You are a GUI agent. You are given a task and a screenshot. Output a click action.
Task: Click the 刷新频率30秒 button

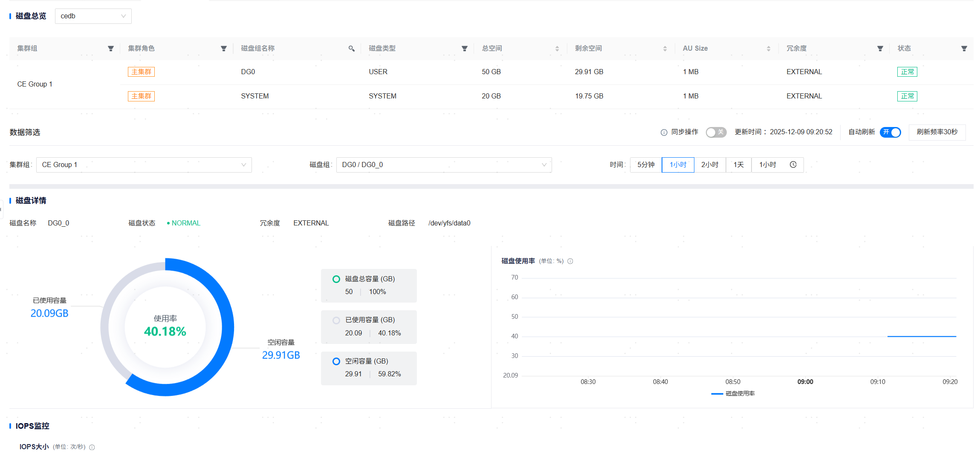coord(937,132)
